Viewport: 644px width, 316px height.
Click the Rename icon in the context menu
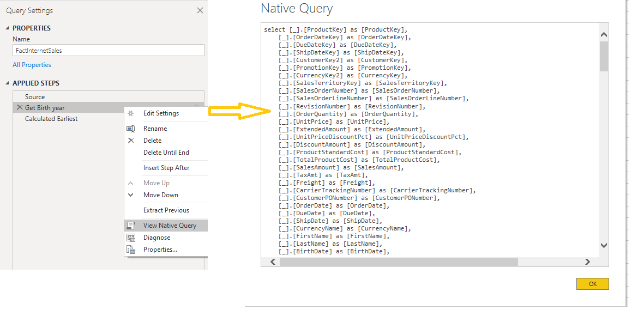coord(132,128)
